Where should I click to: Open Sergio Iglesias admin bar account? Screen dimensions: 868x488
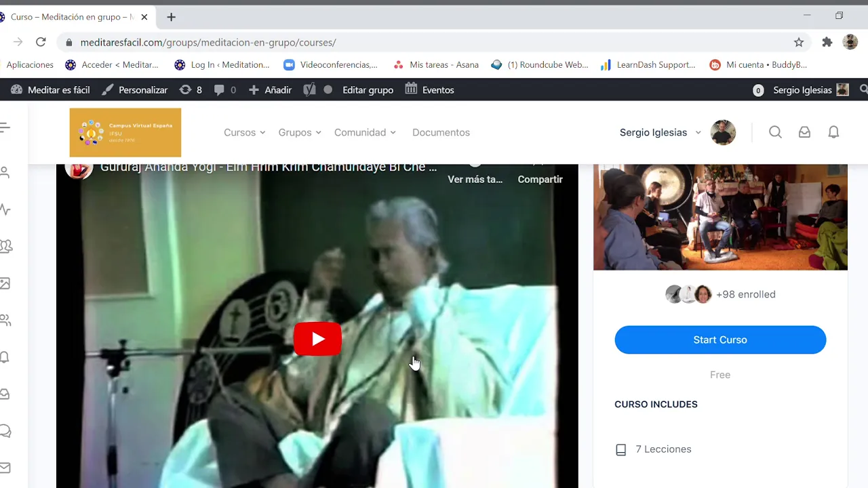[811, 89]
